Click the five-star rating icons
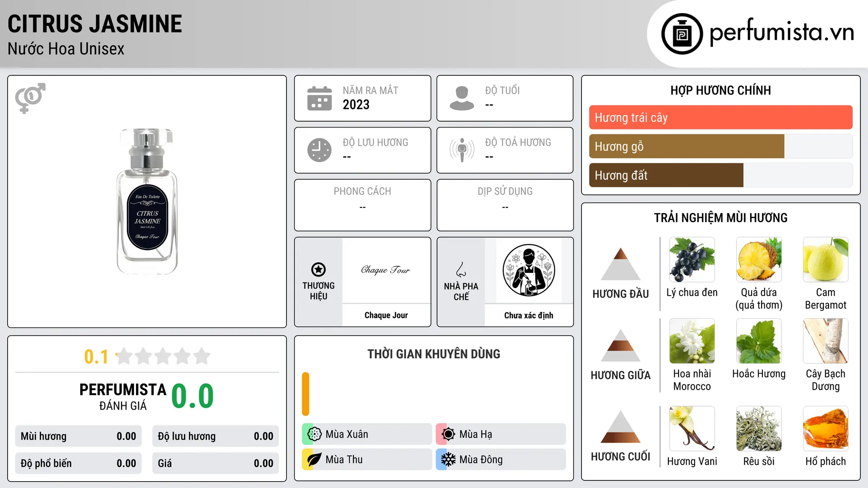Screen dimensions: 868x488 163,356
